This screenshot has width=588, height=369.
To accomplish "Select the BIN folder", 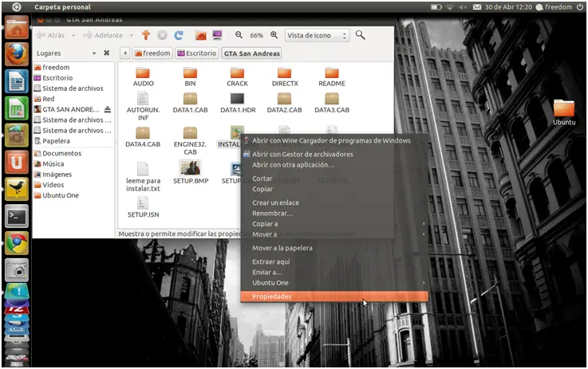I will pyautogui.click(x=190, y=77).
